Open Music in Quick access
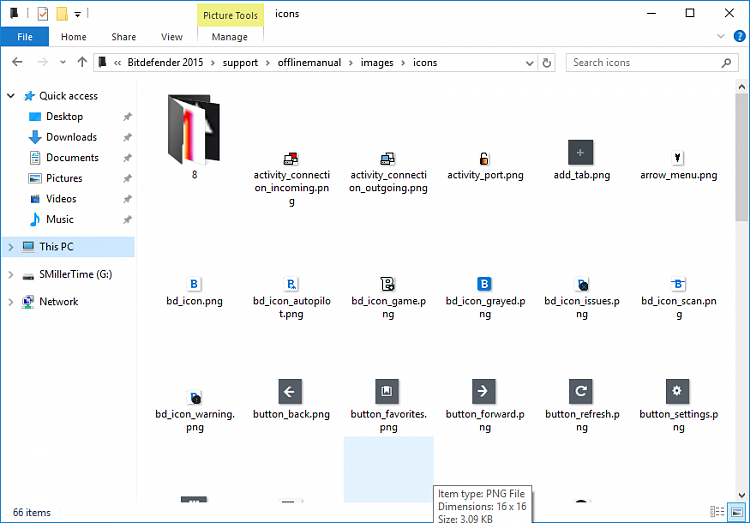The height and width of the screenshot is (523, 750). (x=60, y=220)
